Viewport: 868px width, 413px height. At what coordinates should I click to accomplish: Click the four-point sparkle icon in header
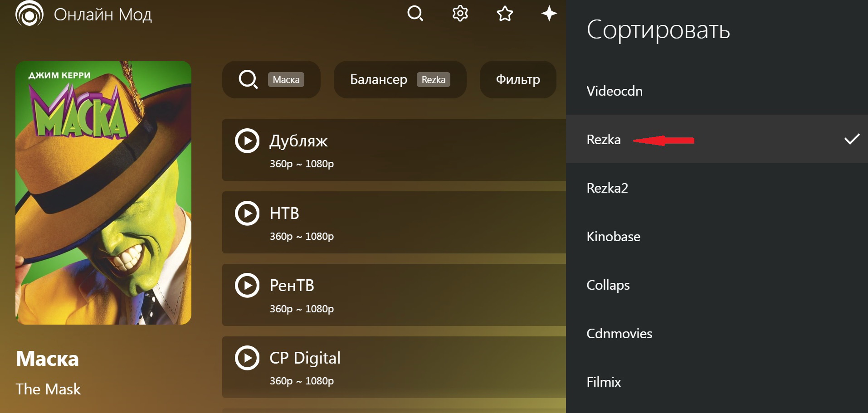549,14
